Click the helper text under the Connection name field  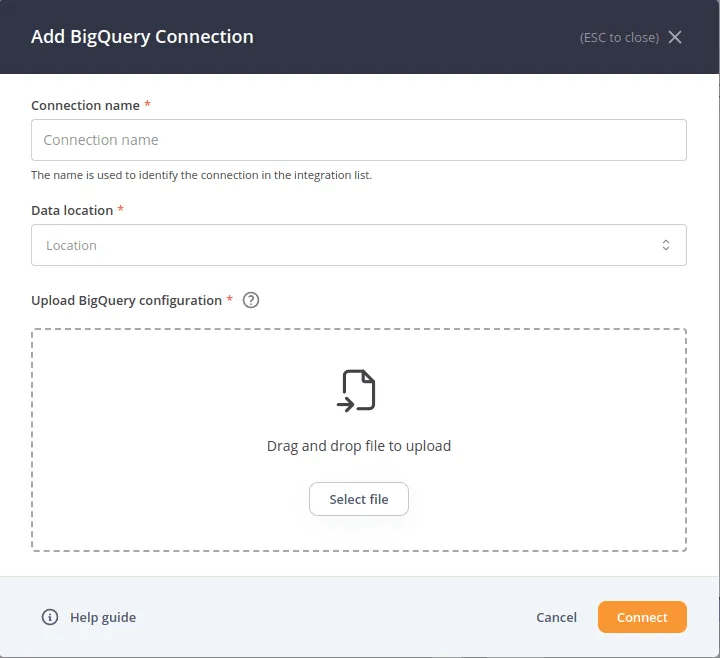tap(201, 175)
